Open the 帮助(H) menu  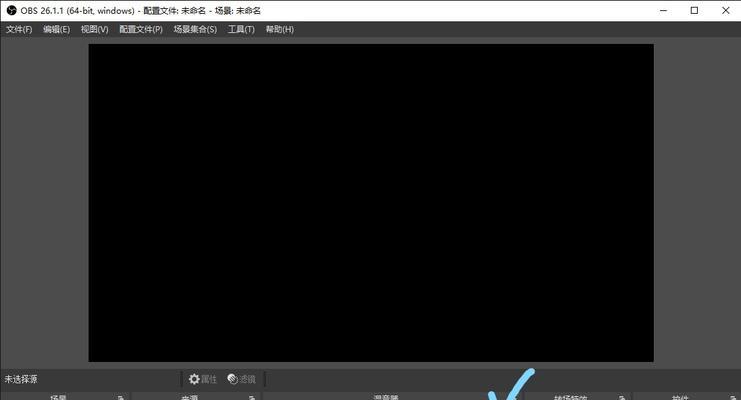coord(279,29)
